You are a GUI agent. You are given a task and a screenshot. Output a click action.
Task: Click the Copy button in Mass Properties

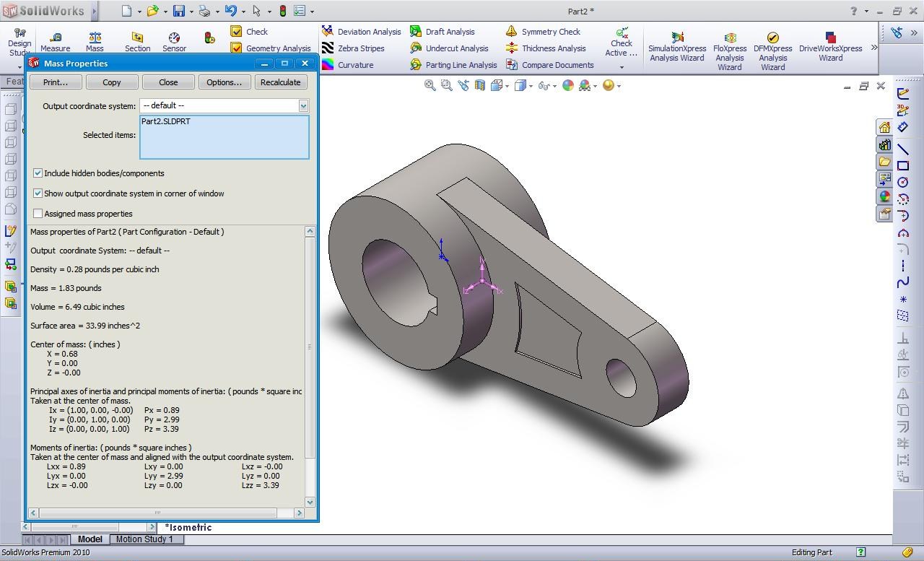pyautogui.click(x=112, y=82)
